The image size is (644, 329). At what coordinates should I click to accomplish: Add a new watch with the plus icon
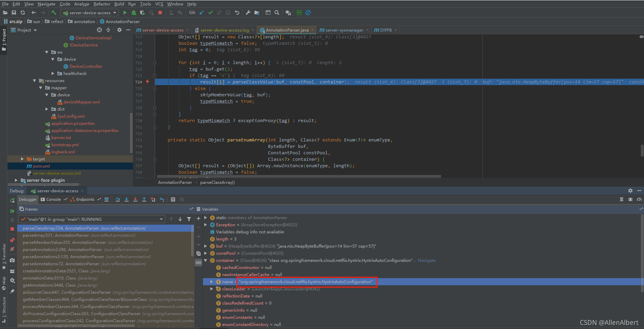pyautogui.click(x=198, y=218)
